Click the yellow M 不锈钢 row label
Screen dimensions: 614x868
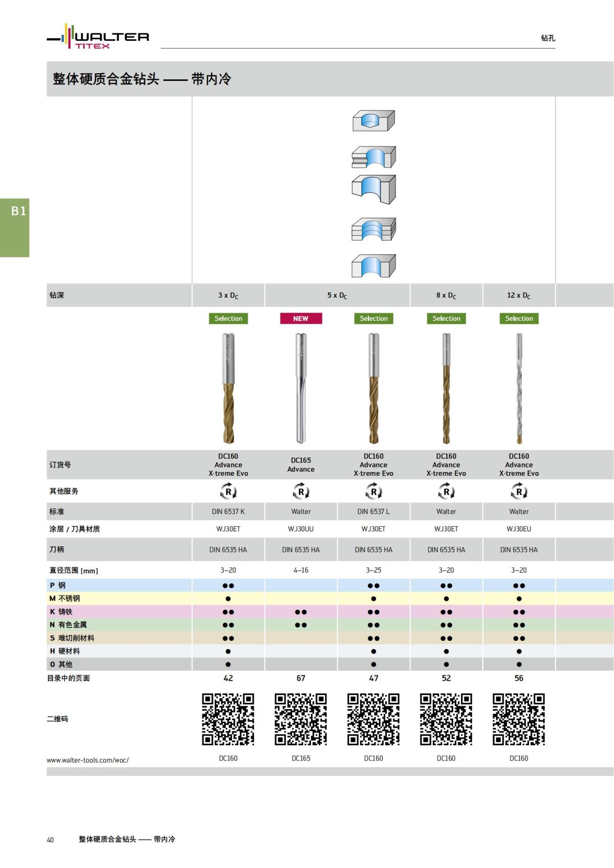pyautogui.click(x=64, y=598)
